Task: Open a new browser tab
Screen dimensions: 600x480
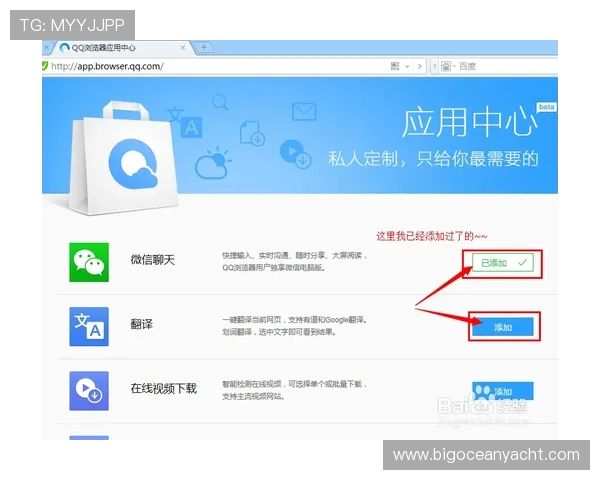Action: (204, 47)
